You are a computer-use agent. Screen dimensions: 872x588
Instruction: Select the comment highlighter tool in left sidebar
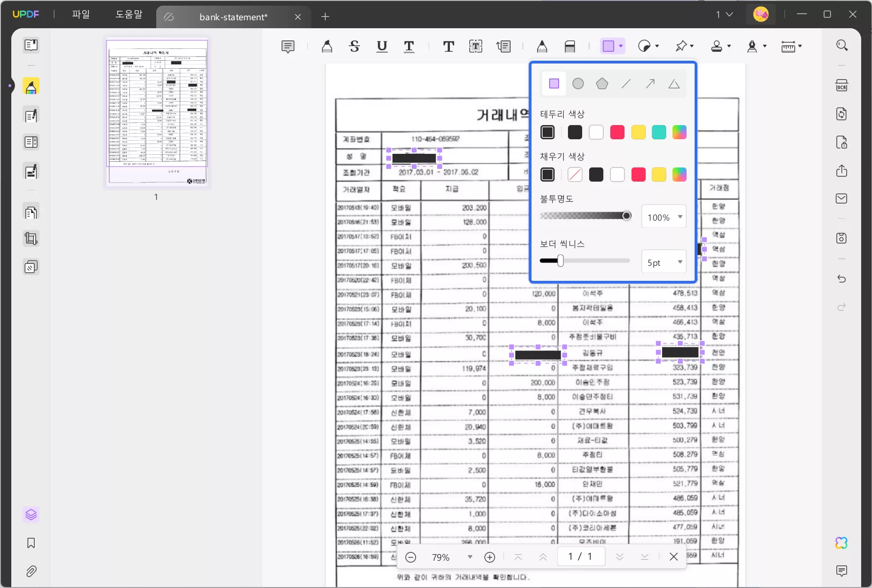31,87
